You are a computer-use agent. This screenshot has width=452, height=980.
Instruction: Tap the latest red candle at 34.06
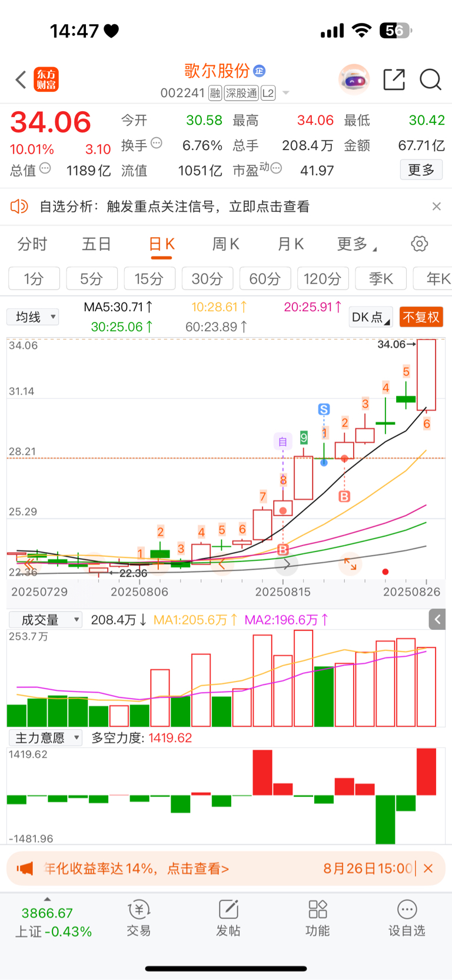pyautogui.click(x=427, y=375)
